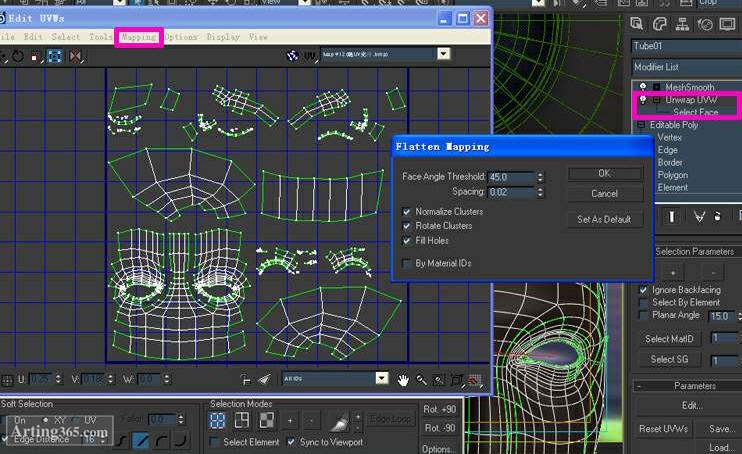Toggle absolute/offset mode icon beside U field
The height and width of the screenshot is (454, 742).
7,380
